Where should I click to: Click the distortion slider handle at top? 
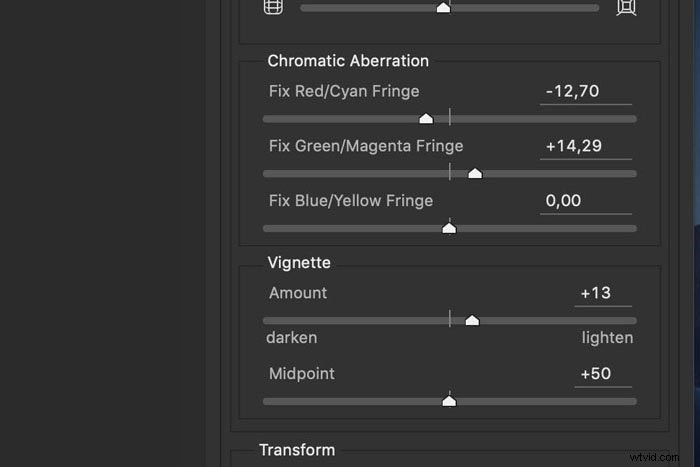[x=443, y=8]
